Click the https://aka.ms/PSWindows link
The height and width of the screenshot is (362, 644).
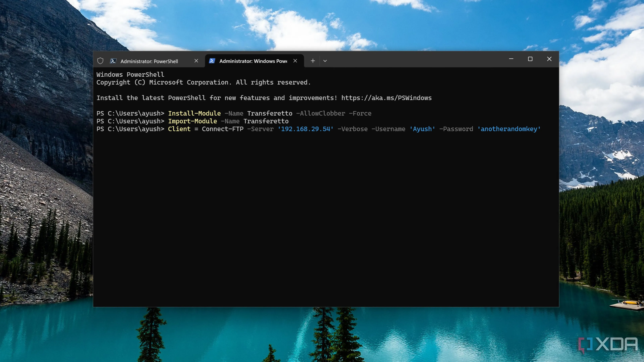(x=387, y=98)
